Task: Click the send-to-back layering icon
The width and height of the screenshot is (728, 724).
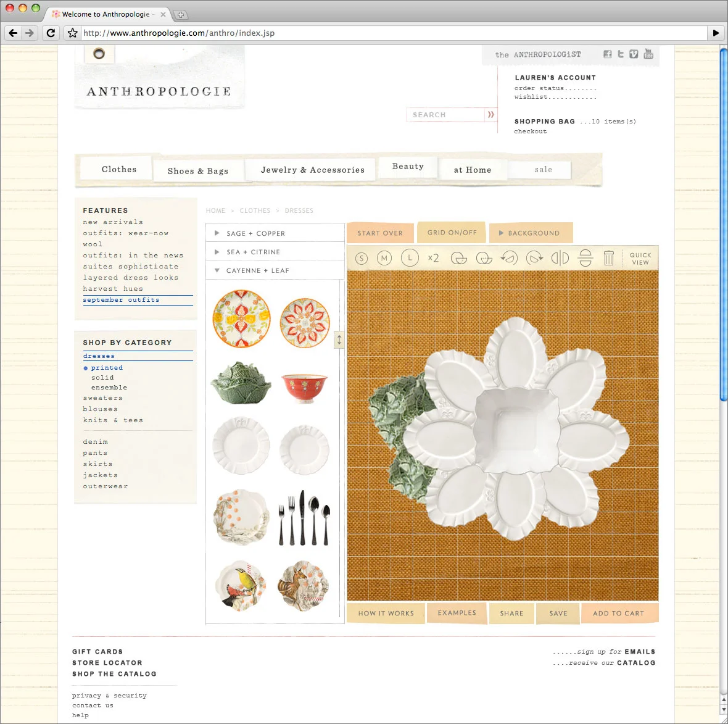Action: click(484, 258)
